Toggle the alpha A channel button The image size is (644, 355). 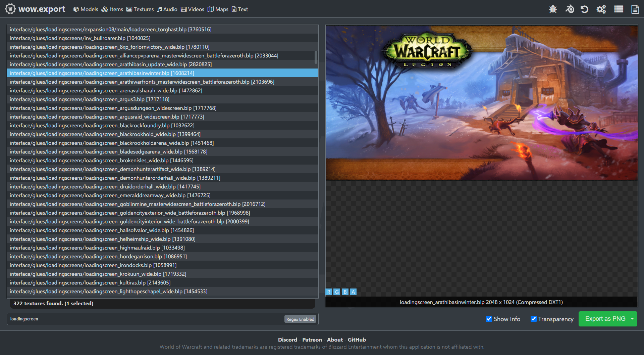353,292
